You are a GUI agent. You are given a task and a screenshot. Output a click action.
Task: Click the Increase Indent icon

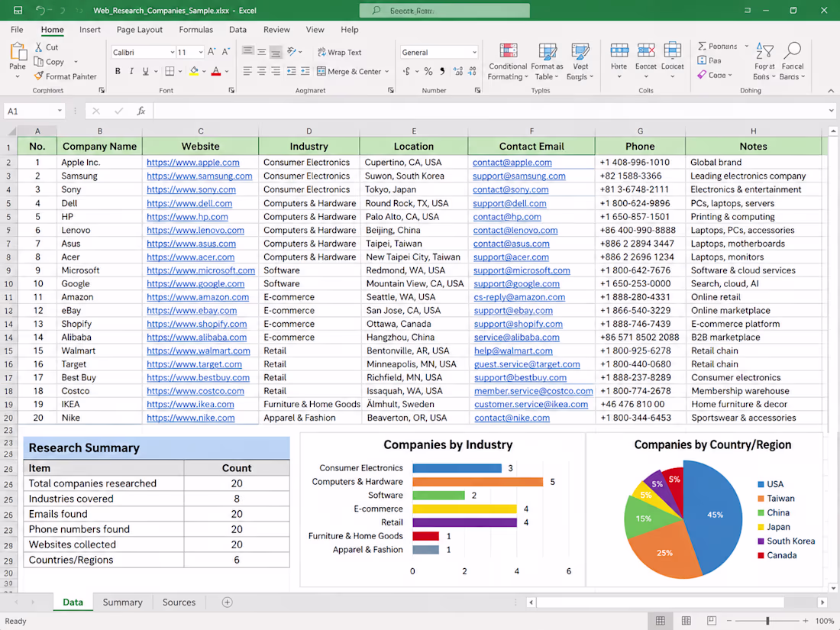pyautogui.click(x=305, y=71)
